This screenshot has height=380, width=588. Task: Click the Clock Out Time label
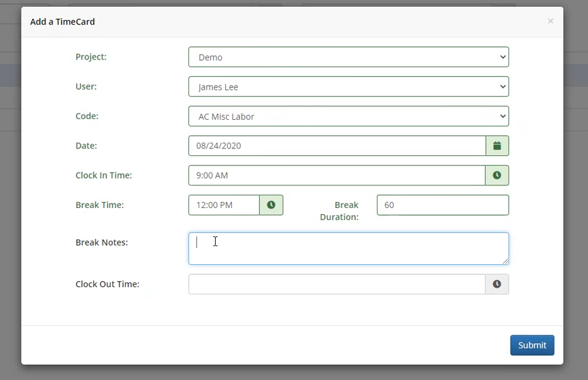[107, 284]
